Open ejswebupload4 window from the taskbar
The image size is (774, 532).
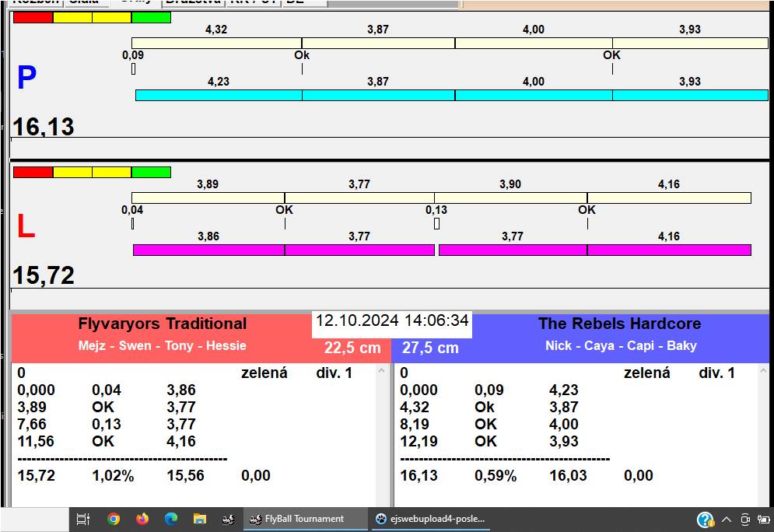[430, 519]
